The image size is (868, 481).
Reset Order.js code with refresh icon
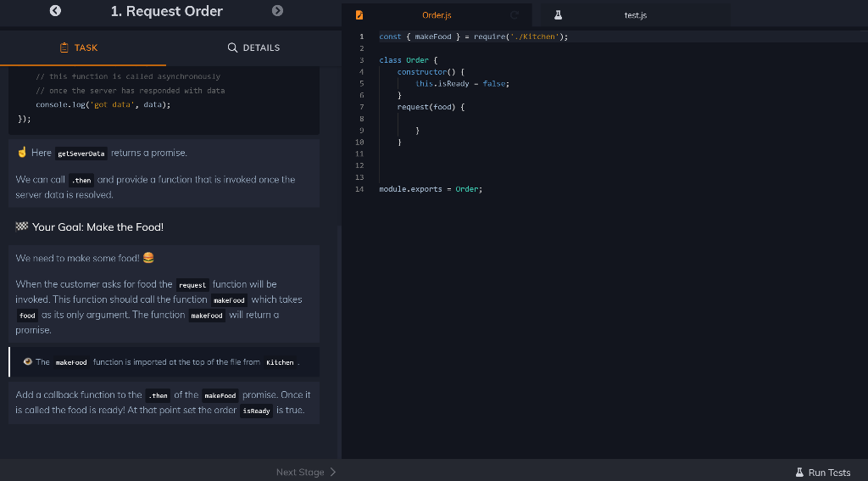coord(515,15)
